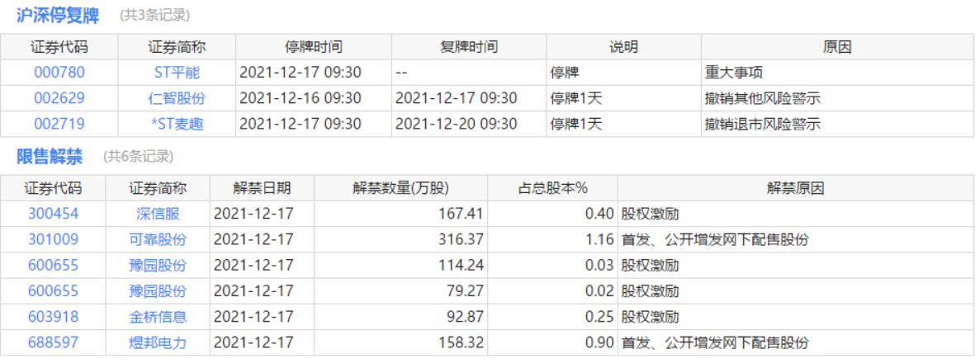Image resolution: width=980 pixels, height=363 pixels.
Task: Click 停牌时间 column header
Action: (314, 47)
